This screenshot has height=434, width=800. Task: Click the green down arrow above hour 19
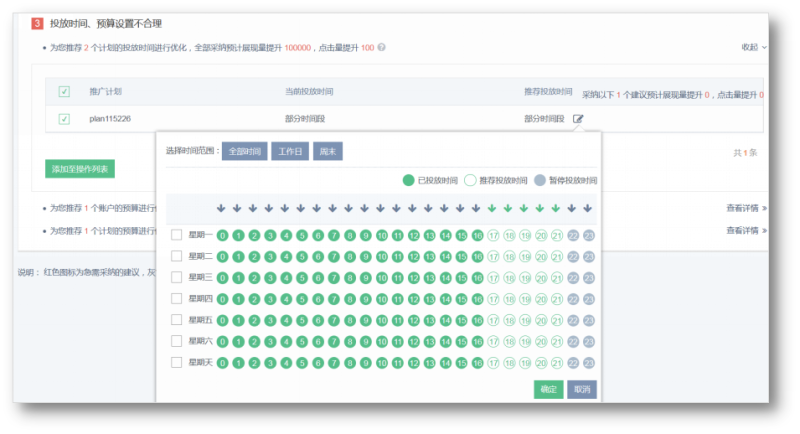(x=523, y=208)
